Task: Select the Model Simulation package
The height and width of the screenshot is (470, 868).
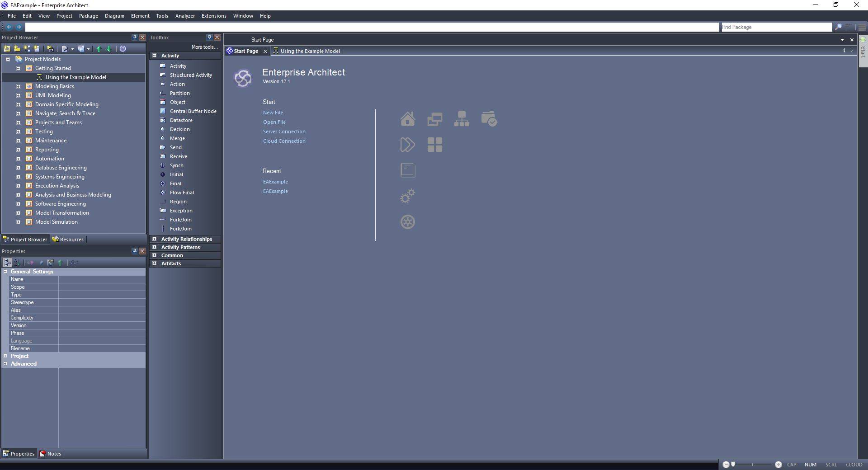Action: 57,222
